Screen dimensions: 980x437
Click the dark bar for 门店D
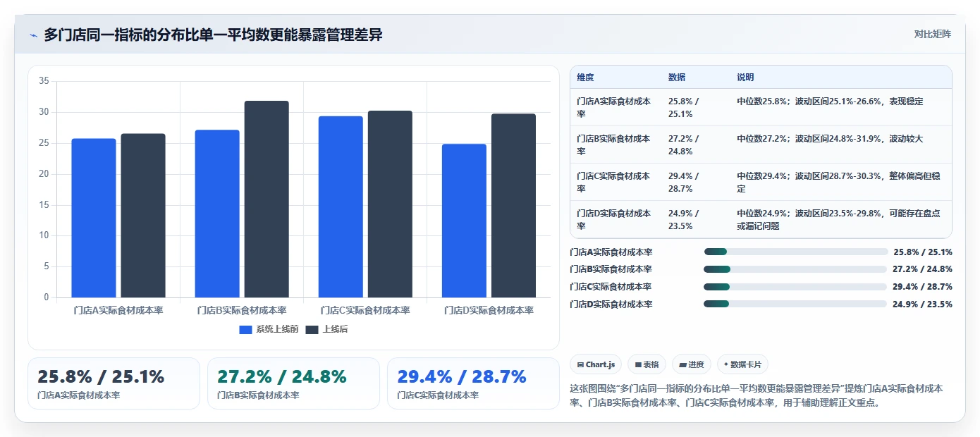(x=513, y=205)
